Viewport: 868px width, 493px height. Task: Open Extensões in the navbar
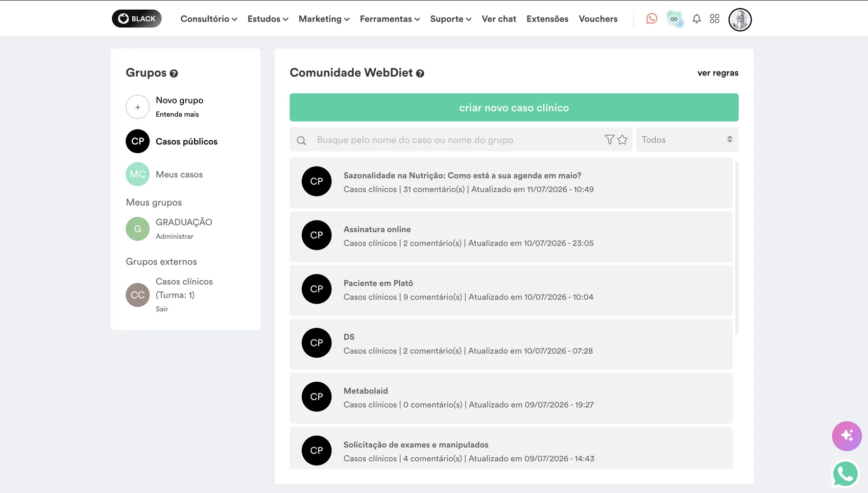(547, 19)
